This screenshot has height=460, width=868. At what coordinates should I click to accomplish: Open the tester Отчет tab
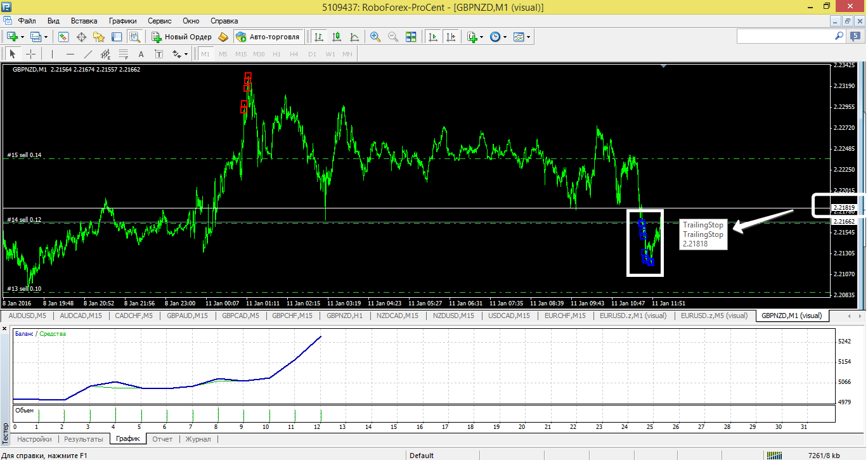tap(162, 438)
